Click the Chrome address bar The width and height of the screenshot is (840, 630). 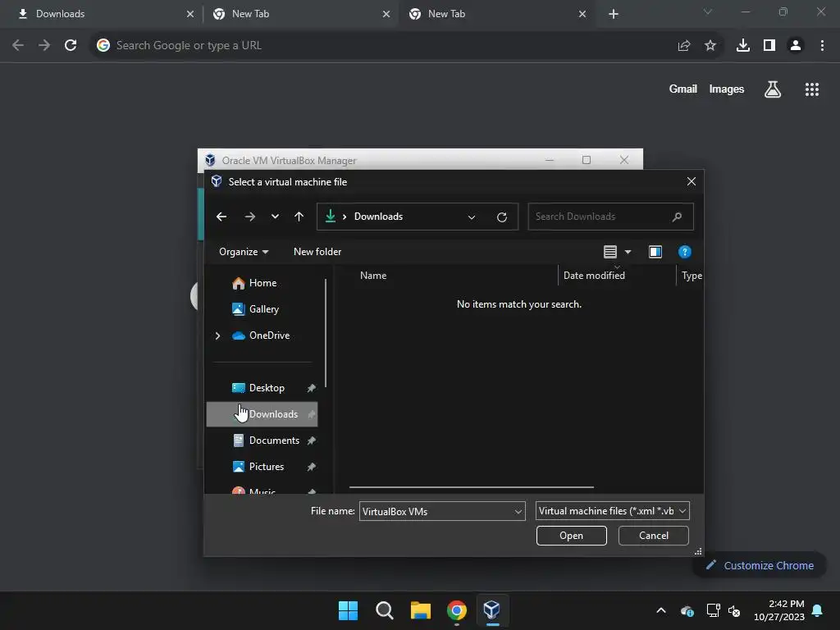coord(386,46)
